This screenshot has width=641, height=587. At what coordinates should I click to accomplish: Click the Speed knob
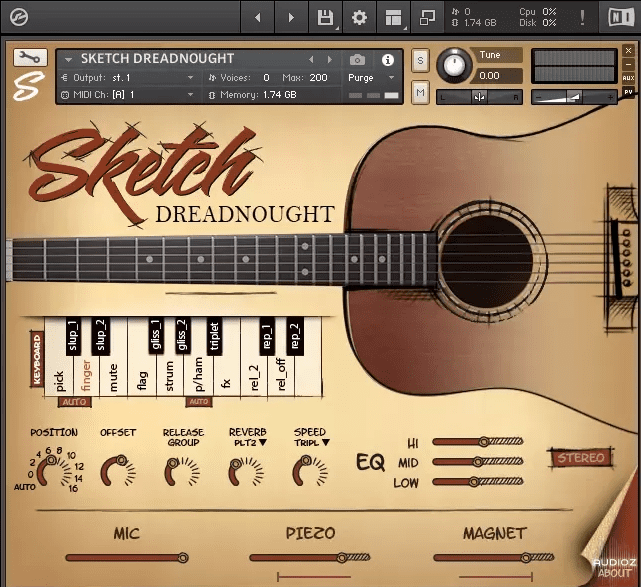coord(310,471)
